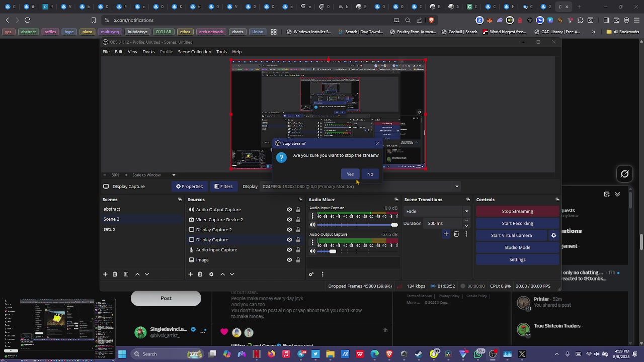Open the Docks menu
Screen dimensions: 644x362
point(148,51)
